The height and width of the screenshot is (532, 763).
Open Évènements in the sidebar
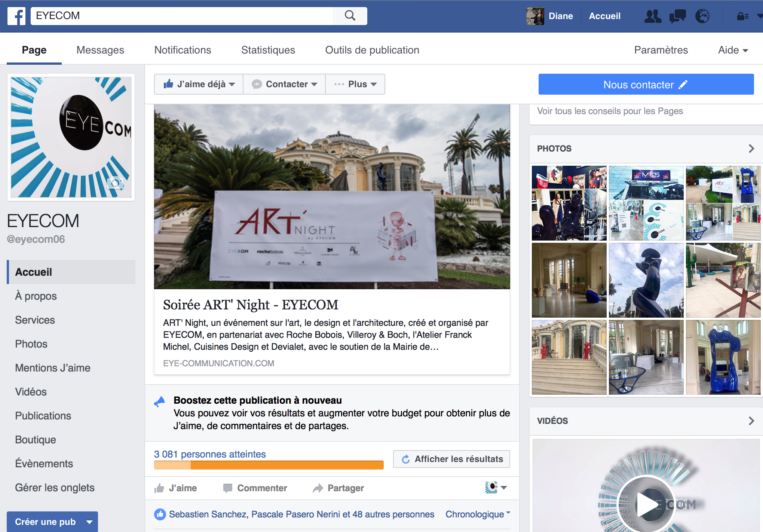pyautogui.click(x=44, y=464)
